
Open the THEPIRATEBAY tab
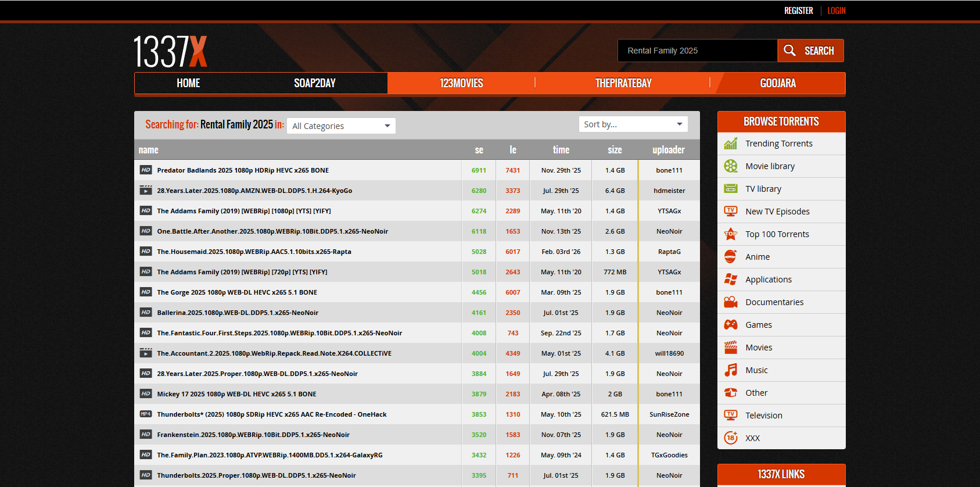click(623, 83)
